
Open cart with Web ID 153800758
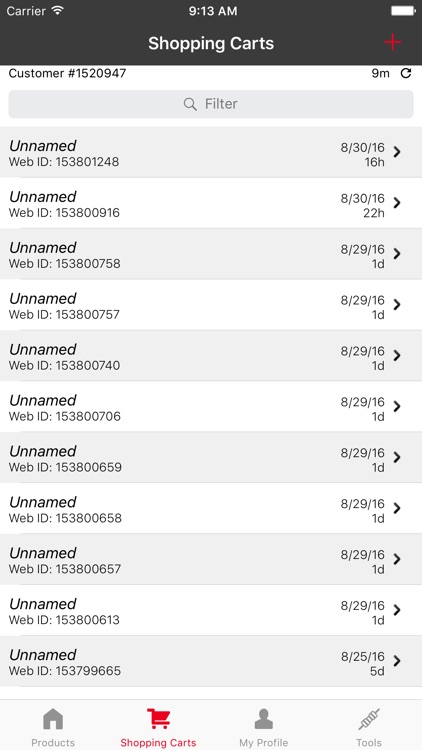click(211, 254)
